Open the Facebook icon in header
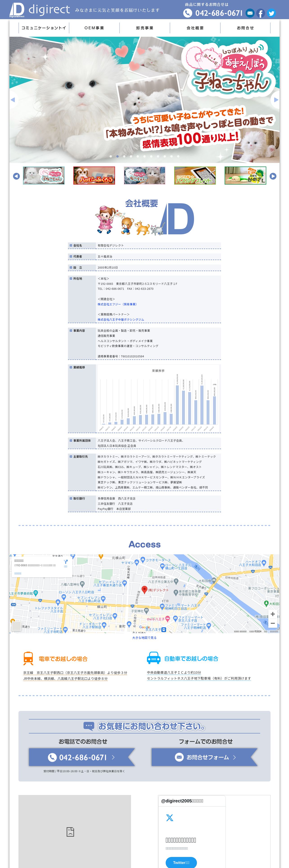The width and height of the screenshot is (289, 868). [260, 13]
